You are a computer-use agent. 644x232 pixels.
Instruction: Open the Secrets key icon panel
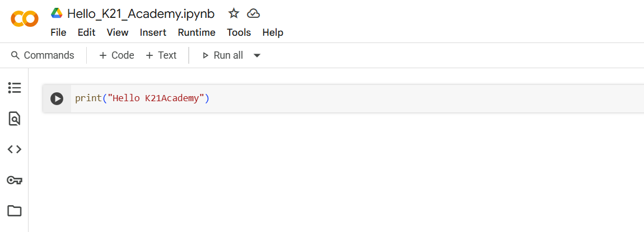pyautogui.click(x=15, y=181)
